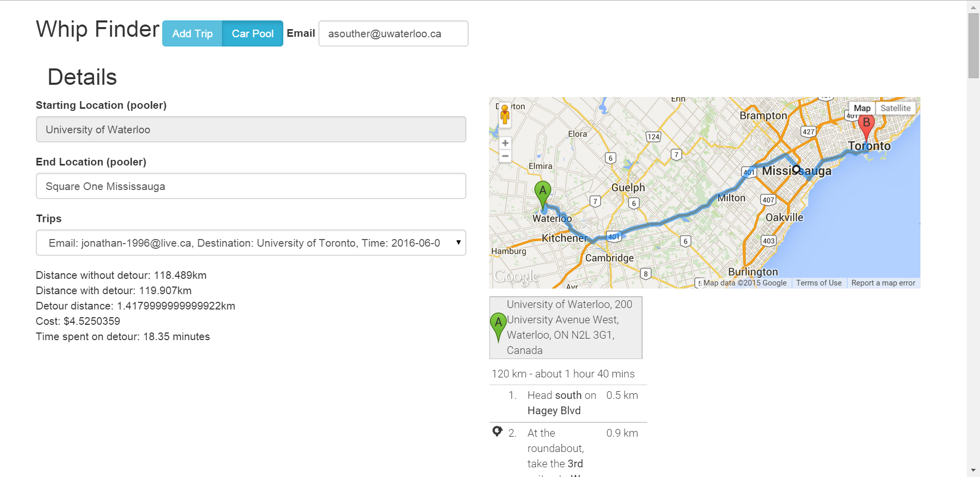This screenshot has height=477, width=980.
Task: Zoom in with the map plus button
Action: click(x=505, y=143)
